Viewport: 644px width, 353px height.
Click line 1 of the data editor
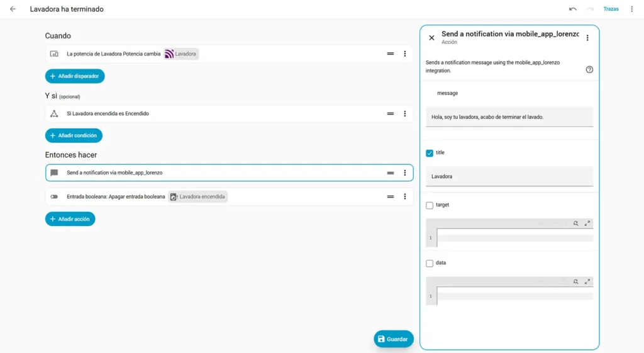click(x=515, y=296)
